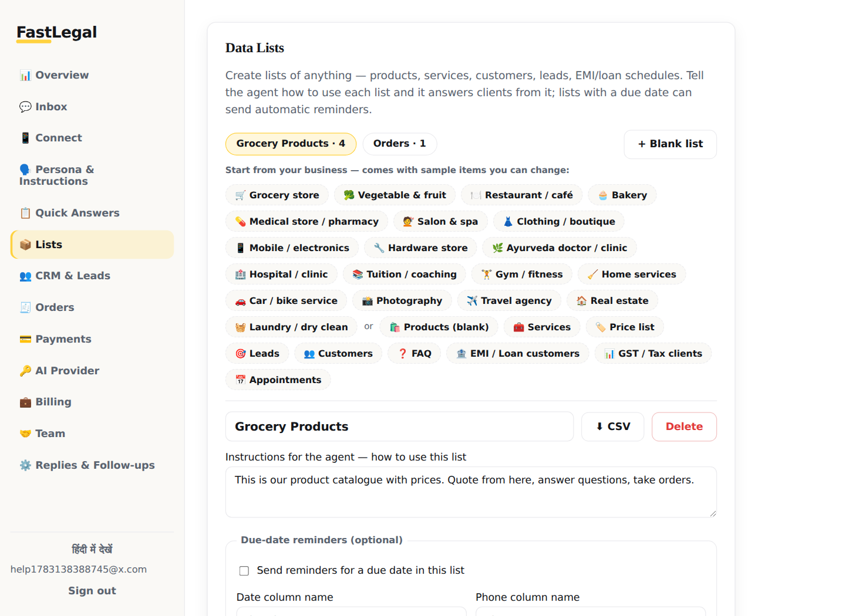Switch to the Orders list tab
This screenshot has width=866, height=616.
tap(399, 144)
